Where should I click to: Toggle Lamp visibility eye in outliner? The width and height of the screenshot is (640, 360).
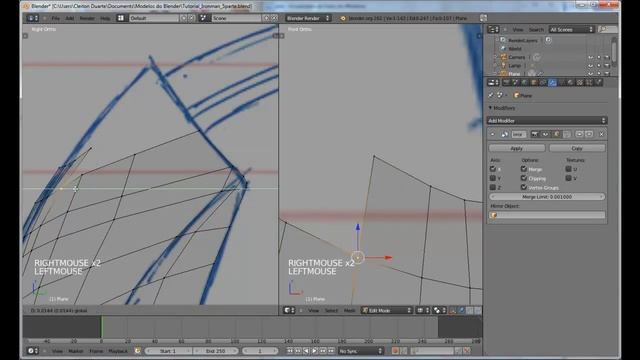591,65
